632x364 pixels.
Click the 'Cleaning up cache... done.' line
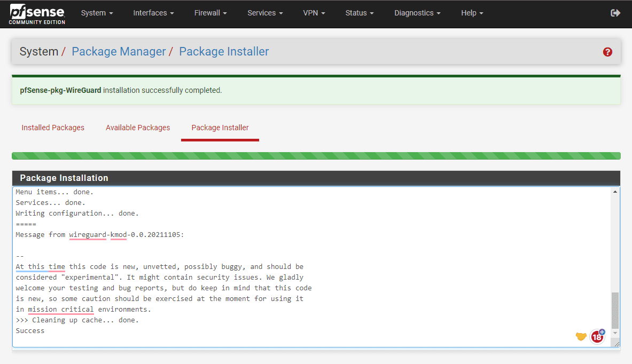point(77,320)
